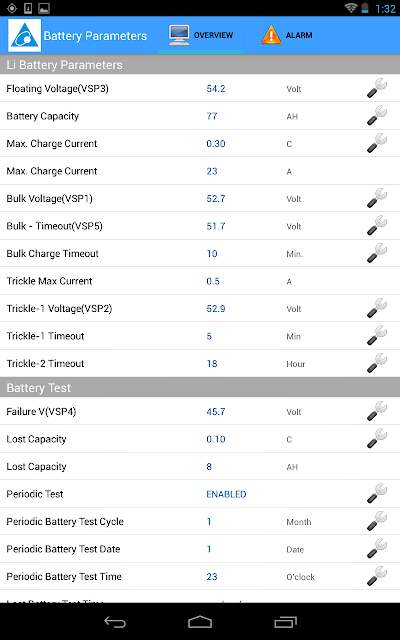This screenshot has height=640, width=400.
Task: Tap the app logo in header
Action: [25, 35]
